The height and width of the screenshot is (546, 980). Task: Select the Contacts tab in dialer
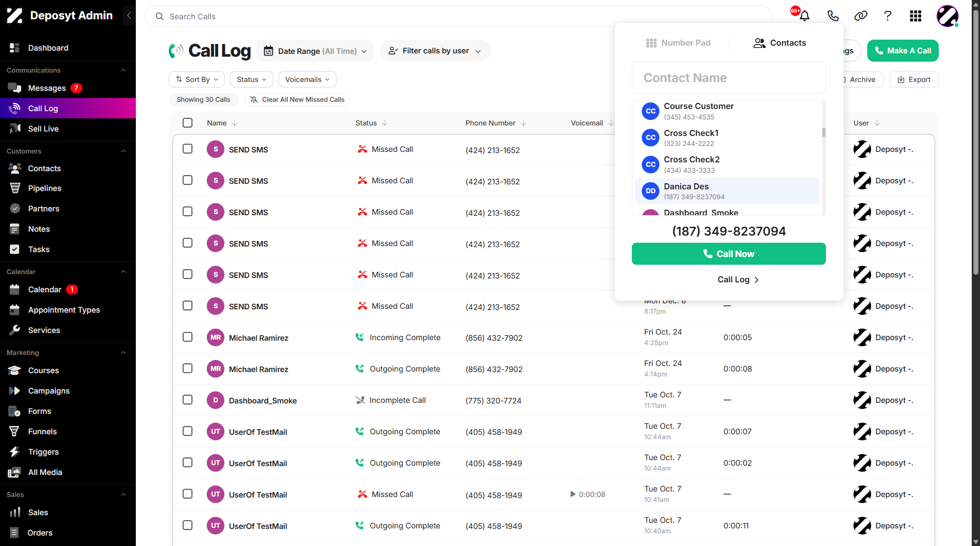point(779,43)
